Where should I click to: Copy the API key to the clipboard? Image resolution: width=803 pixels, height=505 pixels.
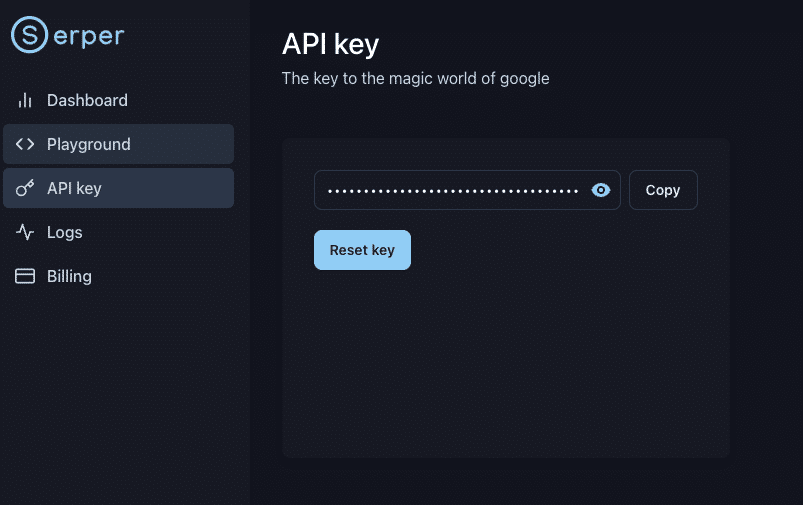pos(663,190)
